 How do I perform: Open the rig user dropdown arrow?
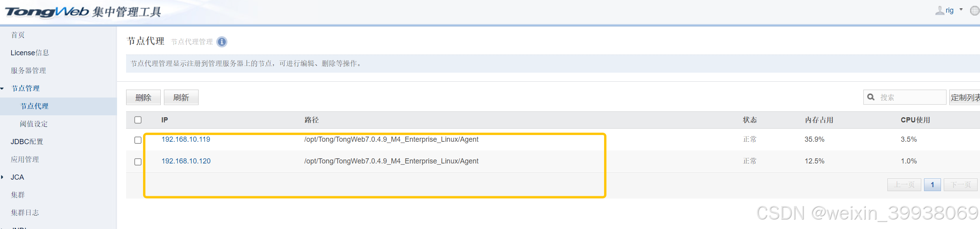pyautogui.click(x=961, y=10)
